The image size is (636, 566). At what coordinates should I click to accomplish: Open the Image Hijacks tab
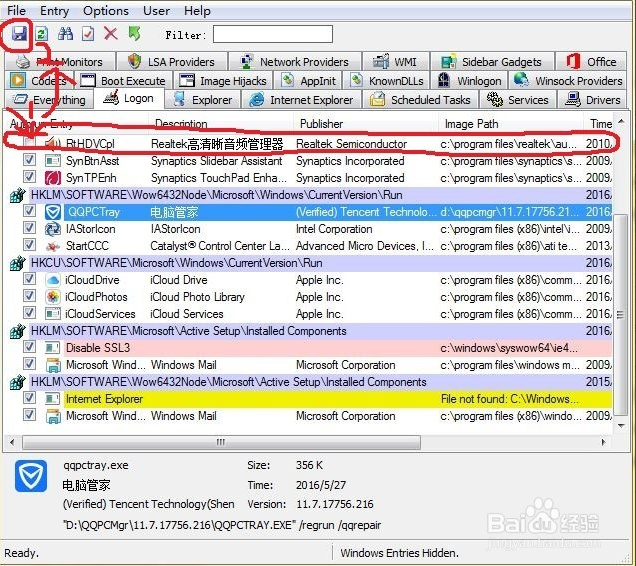(x=223, y=81)
